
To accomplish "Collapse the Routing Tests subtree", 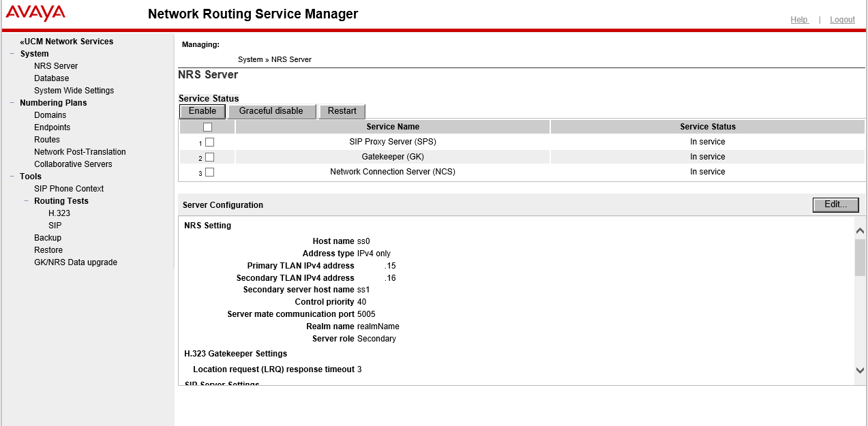I will [27, 201].
